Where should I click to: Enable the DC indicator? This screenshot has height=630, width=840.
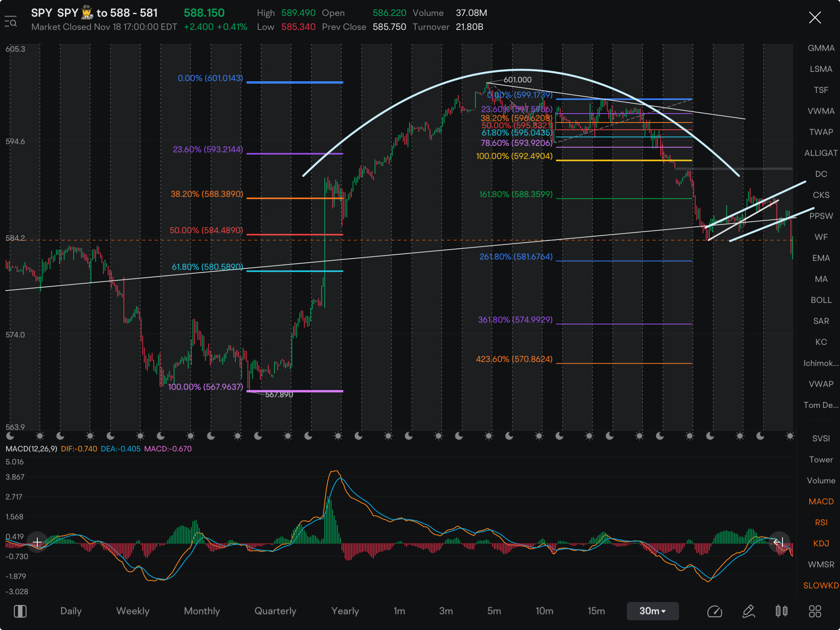click(821, 174)
